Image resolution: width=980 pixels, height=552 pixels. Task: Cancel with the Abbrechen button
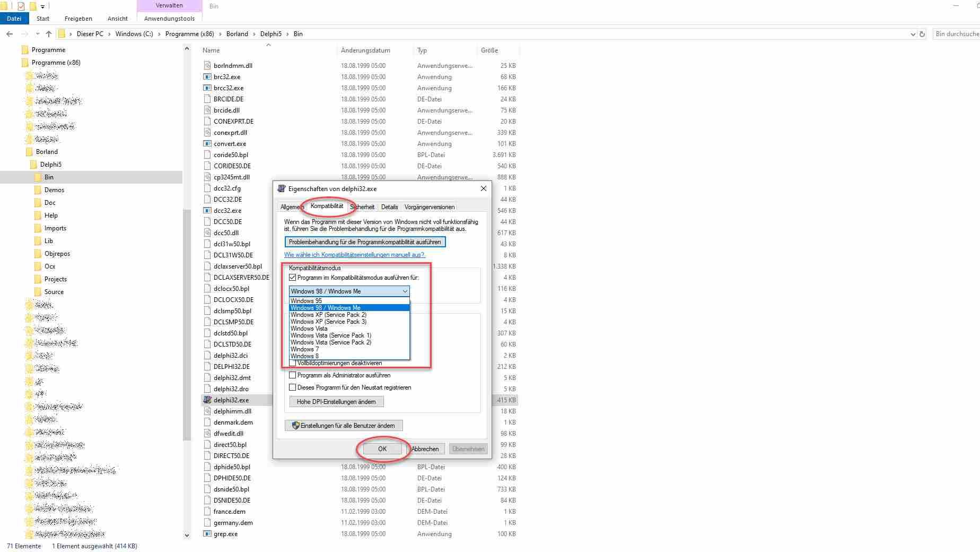pos(425,449)
